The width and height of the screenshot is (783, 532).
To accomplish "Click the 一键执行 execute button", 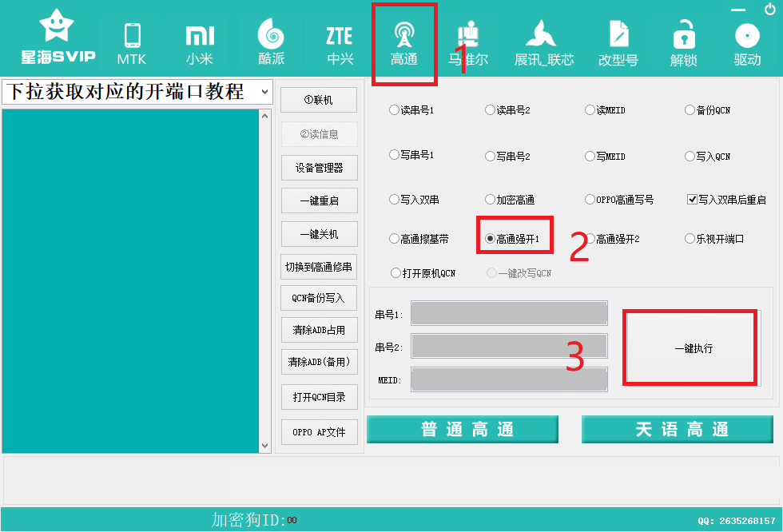I will click(x=694, y=348).
